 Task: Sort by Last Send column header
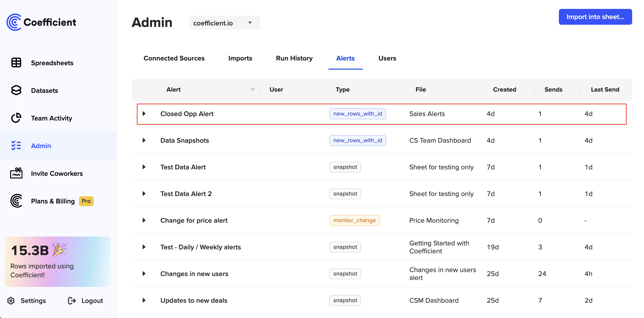pos(605,90)
